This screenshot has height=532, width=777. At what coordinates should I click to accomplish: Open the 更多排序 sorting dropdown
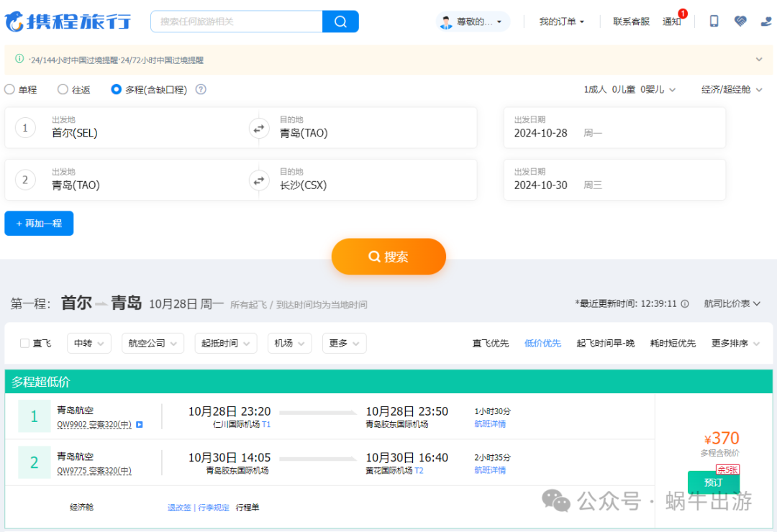(735, 343)
